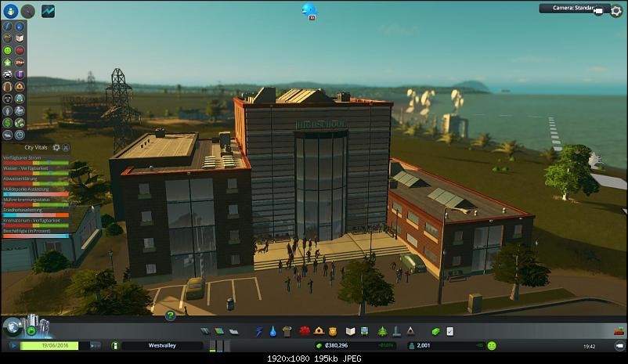Open the statistics graph panel

[48, 11]
